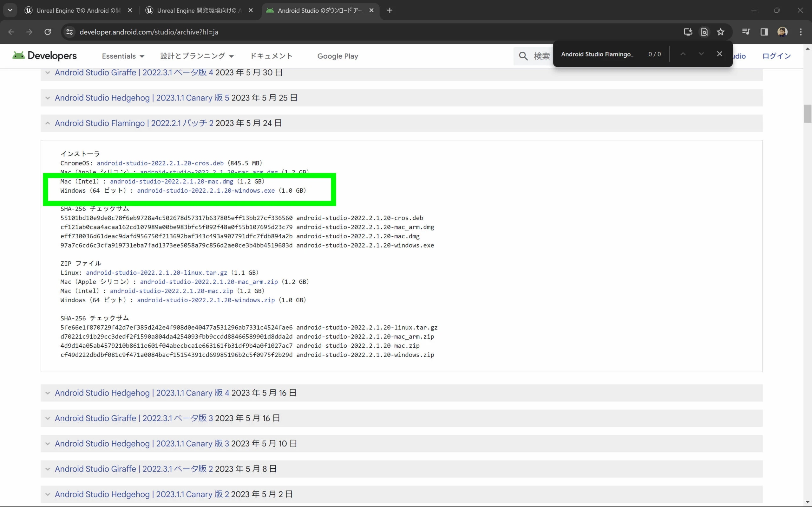Viewport: 812px width, 507px height.
Task: Open the Essentials dropdown menu
Action: coord(123,56)
